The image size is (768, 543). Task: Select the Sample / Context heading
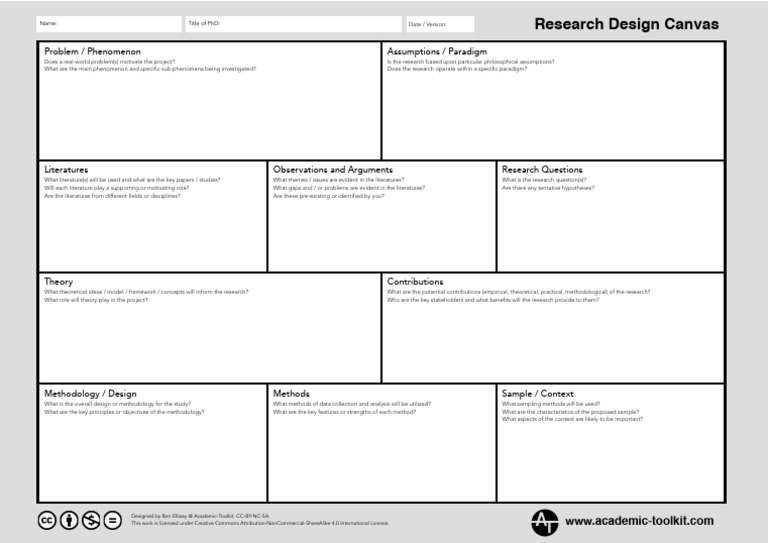(x=537, y=394)
